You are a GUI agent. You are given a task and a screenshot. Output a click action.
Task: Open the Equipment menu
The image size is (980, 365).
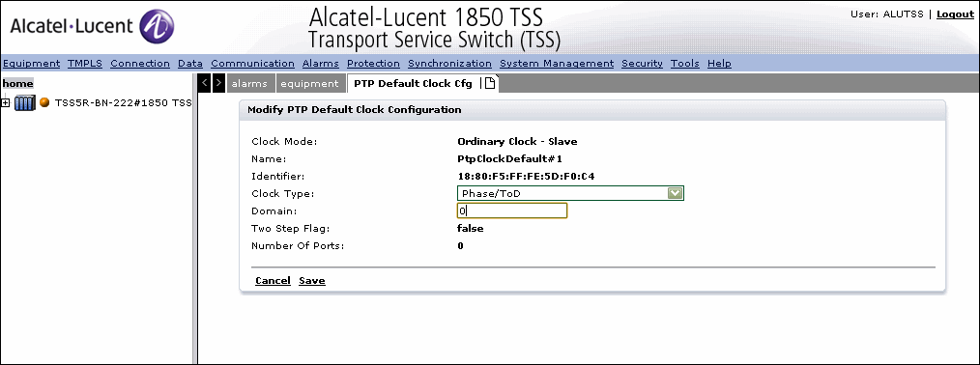click(x=31, y=63)
